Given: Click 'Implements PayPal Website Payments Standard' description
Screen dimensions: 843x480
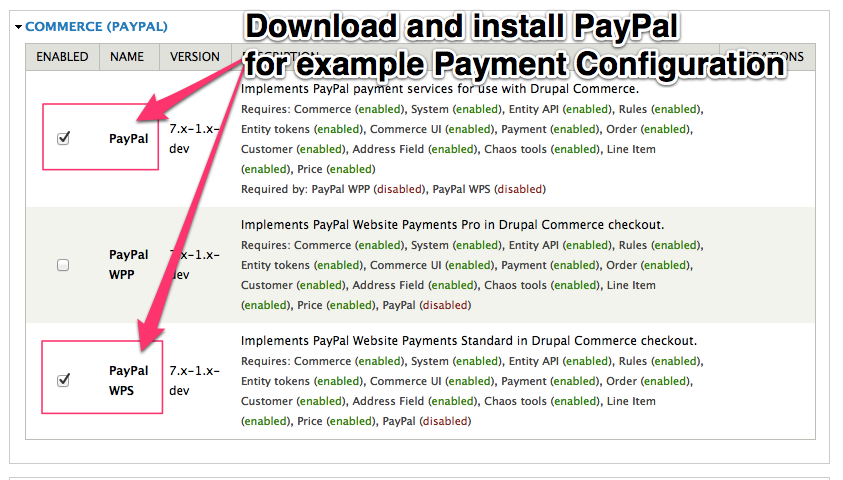Looking at the screenshot, I should 469,341.
